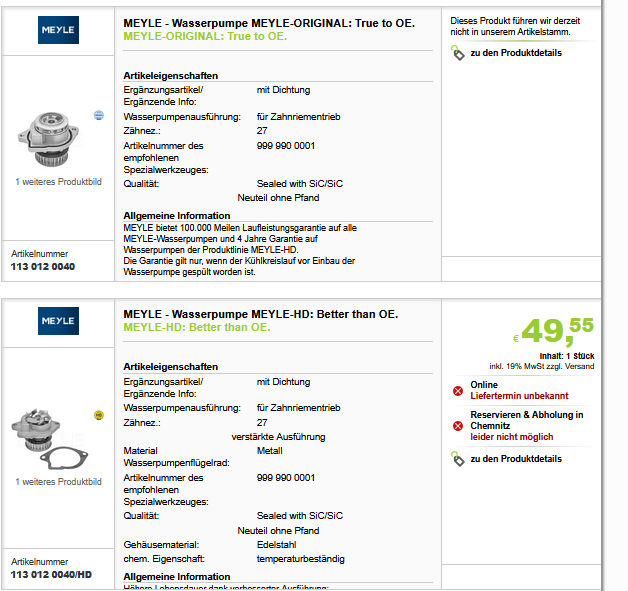The height and width of the screenshot is (591, 628).
Task: Click 'Reservieren & Abholung in Chemnitz' text
Action: tap(527, 420)
